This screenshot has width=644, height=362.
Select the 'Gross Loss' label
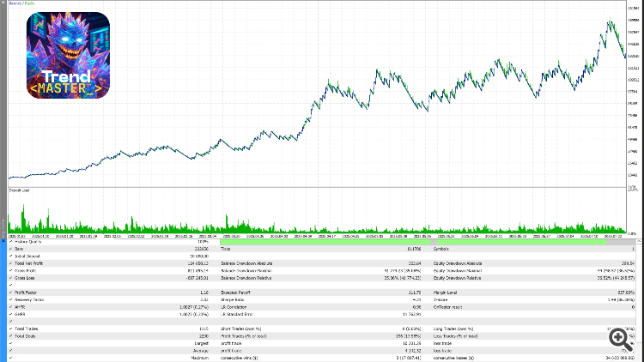(x=25, y=278)
